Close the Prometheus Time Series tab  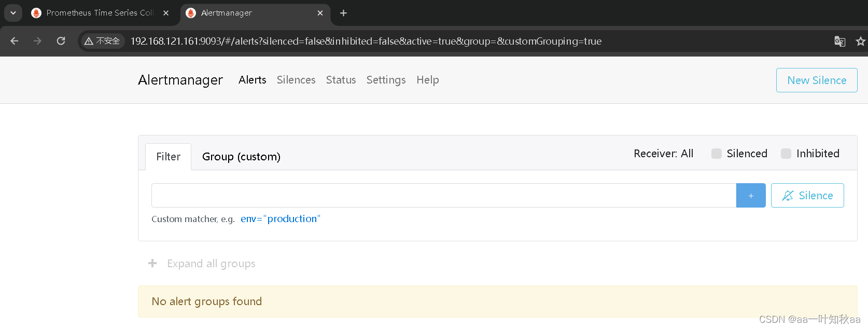coord(166,13)
